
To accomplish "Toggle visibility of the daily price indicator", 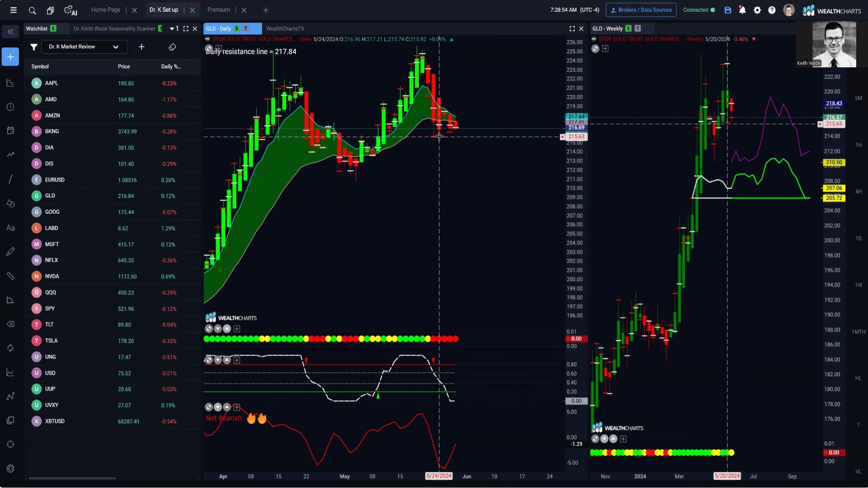I will [x=208, y=48].
